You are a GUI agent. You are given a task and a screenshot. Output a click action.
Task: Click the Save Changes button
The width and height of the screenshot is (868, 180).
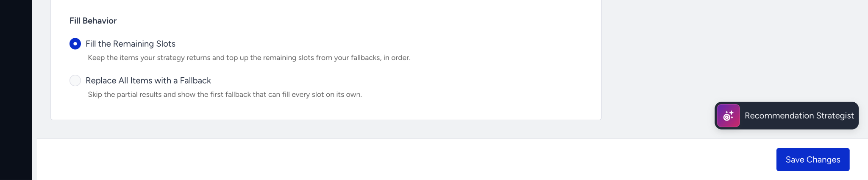tap(813, 160)
